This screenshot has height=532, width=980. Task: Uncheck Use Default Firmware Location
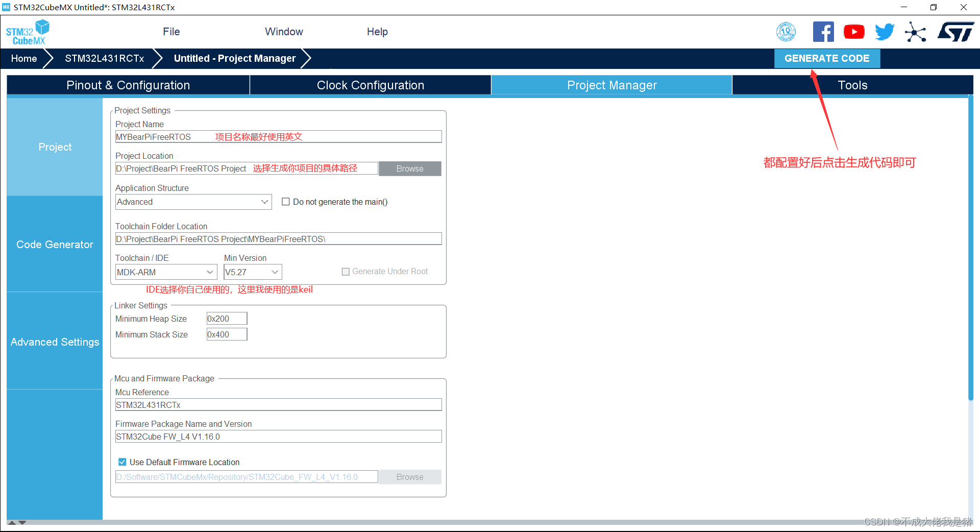pos(122,462)
